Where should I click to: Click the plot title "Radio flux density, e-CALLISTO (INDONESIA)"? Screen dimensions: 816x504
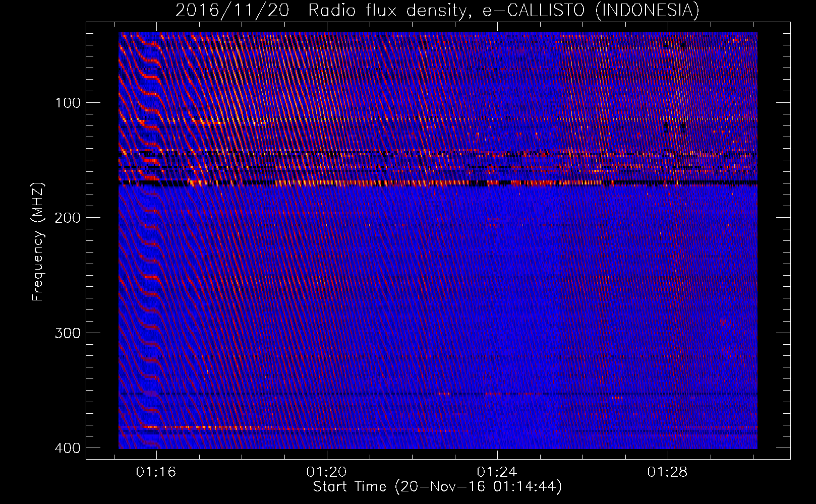[503, 11]
